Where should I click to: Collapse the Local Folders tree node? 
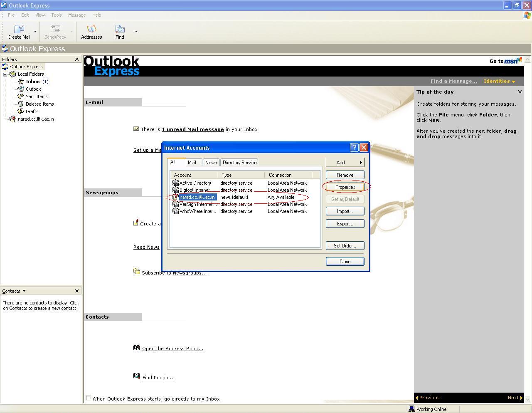[x=5, y=74]
